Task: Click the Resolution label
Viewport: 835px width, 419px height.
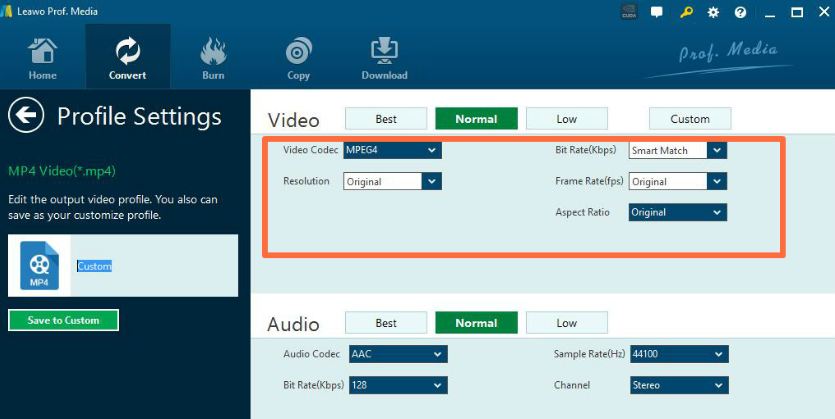Action: (x=306, y=181)
